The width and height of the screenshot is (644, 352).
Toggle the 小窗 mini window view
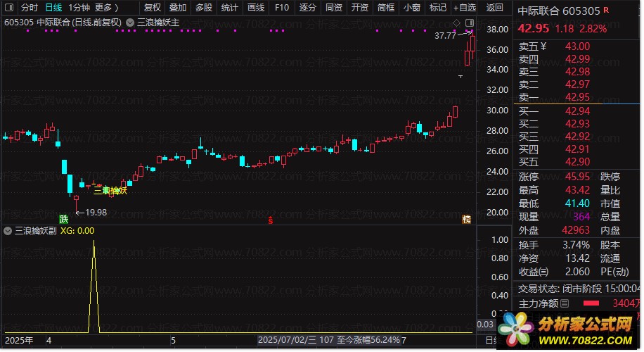coord(411,8)
